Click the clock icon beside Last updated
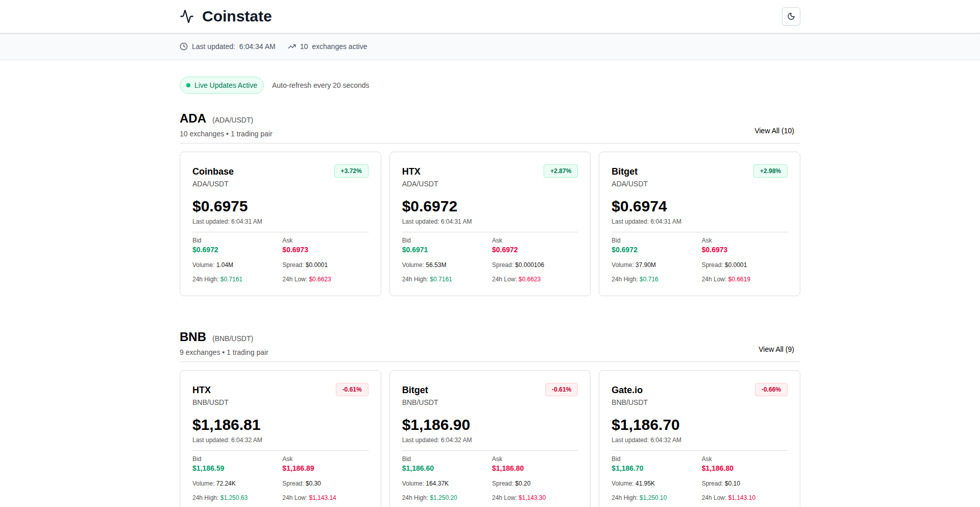Image resolution: width=980 pixels, height=507 pixels. (184, 46)
